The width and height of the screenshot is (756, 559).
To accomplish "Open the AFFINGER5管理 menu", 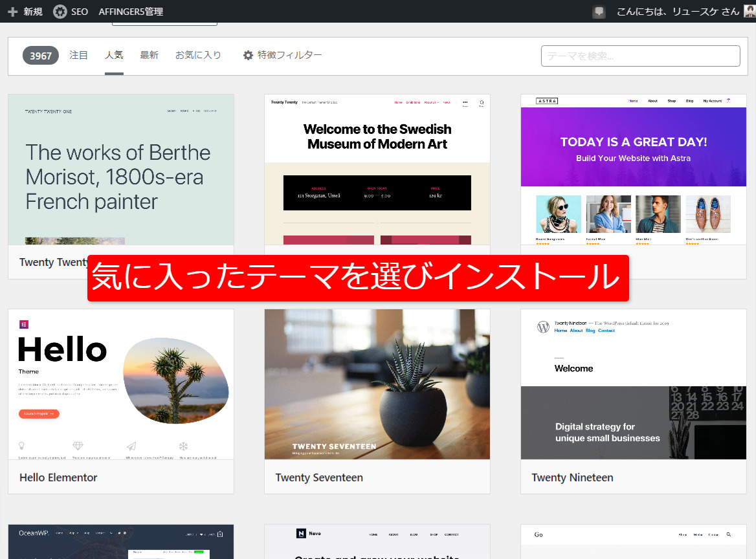I will pyautogui.click(x=131, y=11).
